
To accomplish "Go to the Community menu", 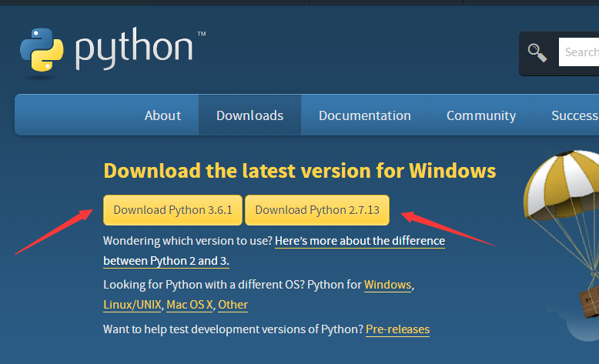I will pyautogui.click(x=480, y=115).
